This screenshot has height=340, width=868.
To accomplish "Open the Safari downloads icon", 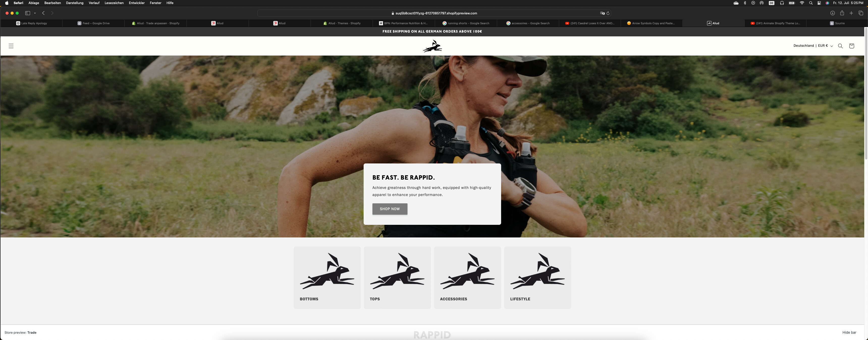I will click(x=832, y=13).
